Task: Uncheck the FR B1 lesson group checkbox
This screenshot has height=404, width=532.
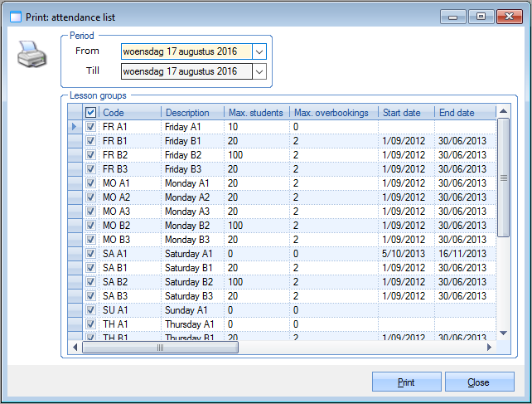Action: click(91, 141)
